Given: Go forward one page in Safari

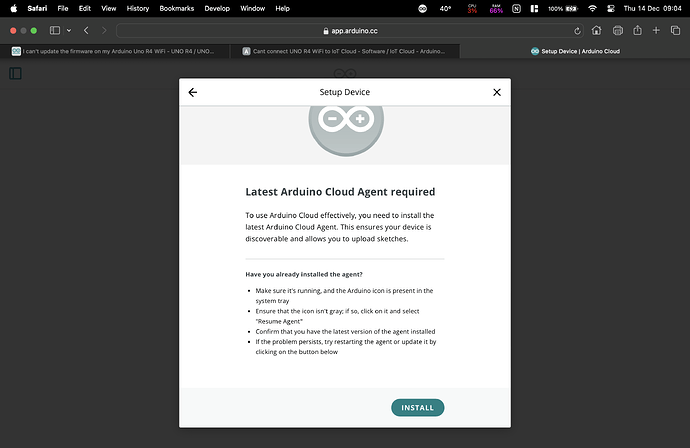Looking at the screenshot, I should [104, 30].
